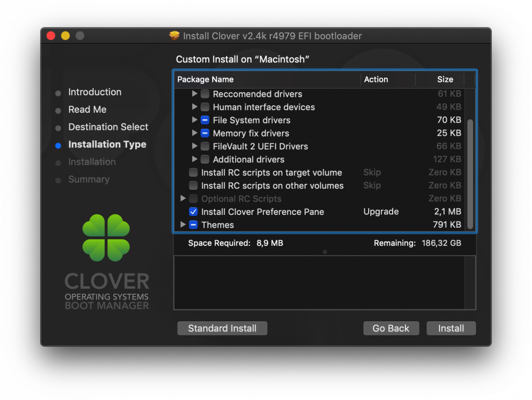This screenshot has height=400, width=532.
Task: Minimize the installer with the yellow button
Action: click(x=65, y=36)
